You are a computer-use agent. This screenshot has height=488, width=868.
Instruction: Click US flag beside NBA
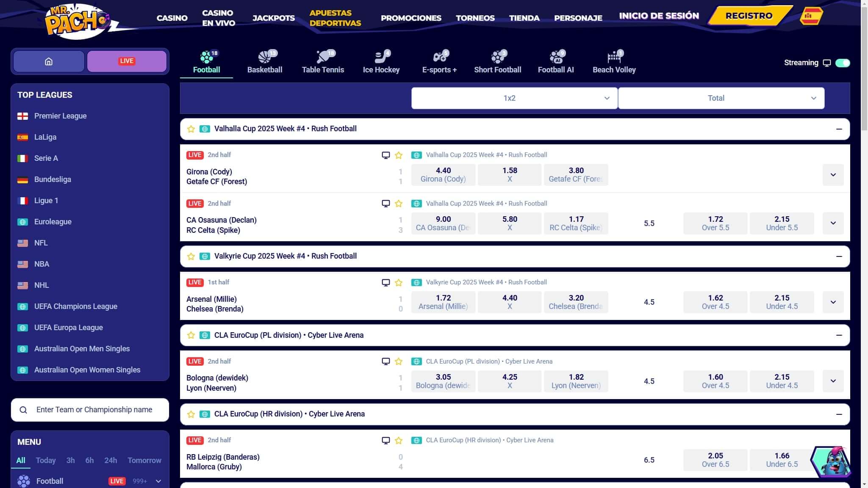(22, 264)
